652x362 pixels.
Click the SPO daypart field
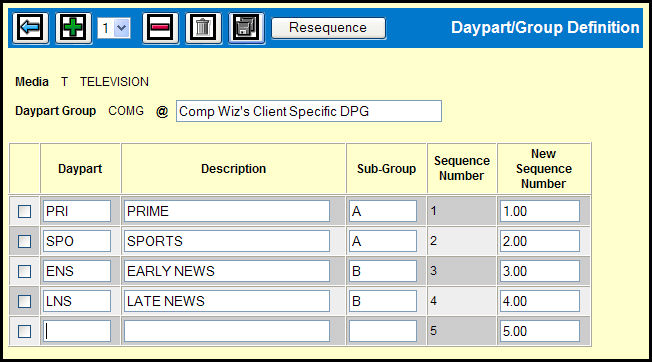77,241
